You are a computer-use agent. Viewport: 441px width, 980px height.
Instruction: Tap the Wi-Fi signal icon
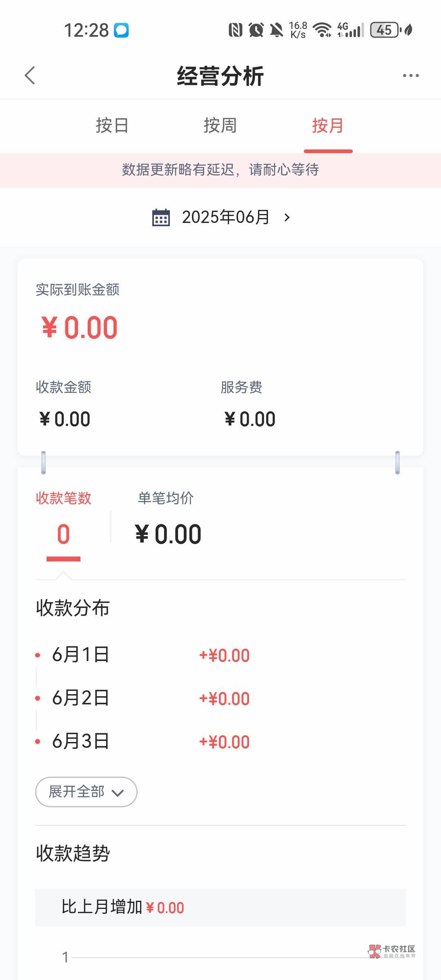[x=322, y=30]
